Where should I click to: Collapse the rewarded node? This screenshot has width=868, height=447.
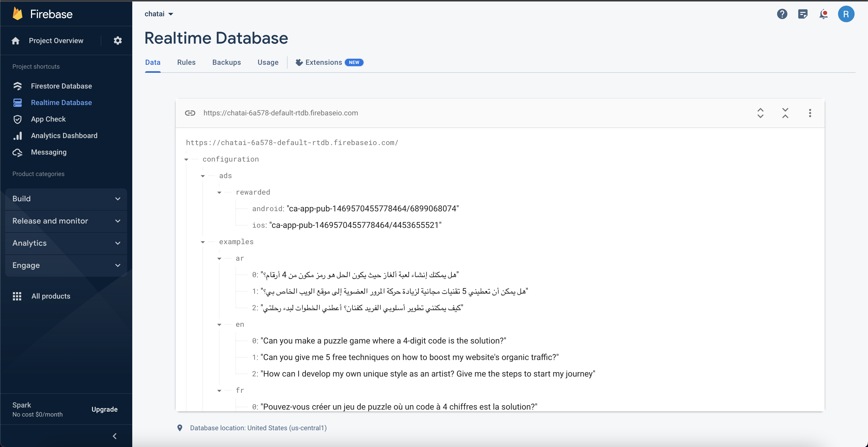click(219, 193)
